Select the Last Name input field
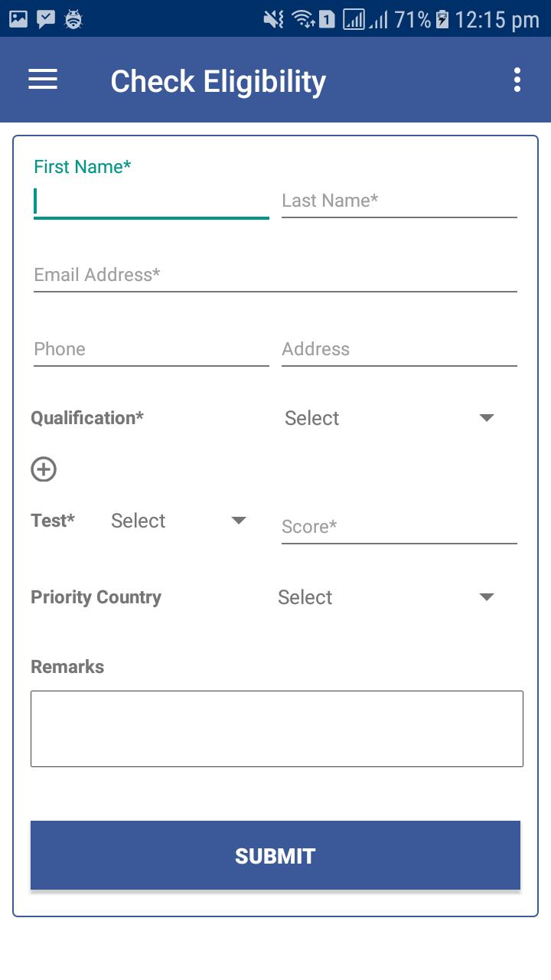The width and height of the screenshot is (551, 980). 399,201
